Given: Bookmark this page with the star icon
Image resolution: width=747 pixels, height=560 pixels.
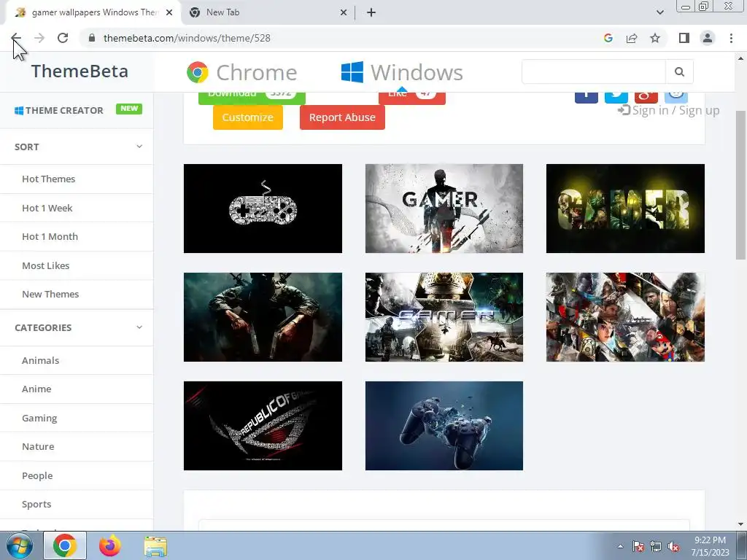Looking at the screenshot, I should [x=655, y=38].
